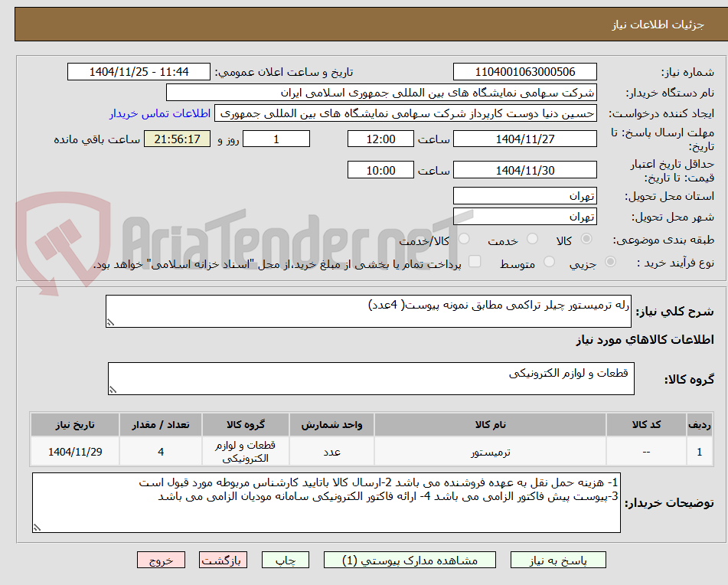Click the announcement date field 1404/11/25 - 11:44
The image size is (728, 585).
click(x=139, y=72)
